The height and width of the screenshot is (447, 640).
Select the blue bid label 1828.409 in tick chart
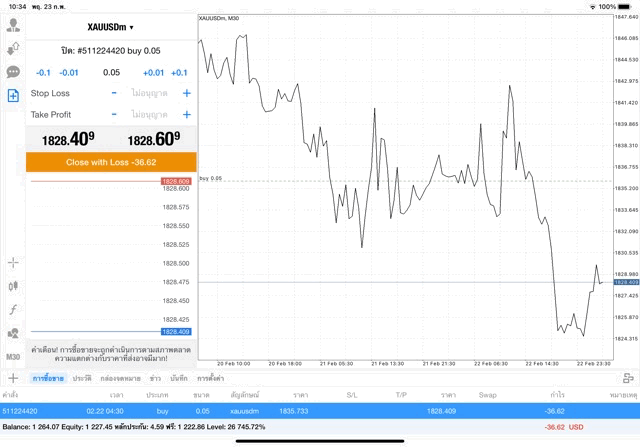(x=176, y=331)
